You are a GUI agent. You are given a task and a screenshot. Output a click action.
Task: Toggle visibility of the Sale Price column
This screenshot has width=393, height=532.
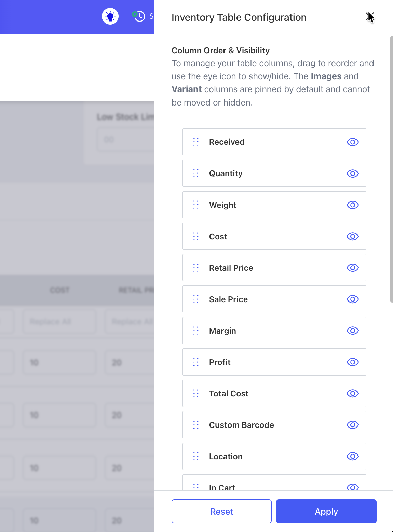[x=353, y=299]
